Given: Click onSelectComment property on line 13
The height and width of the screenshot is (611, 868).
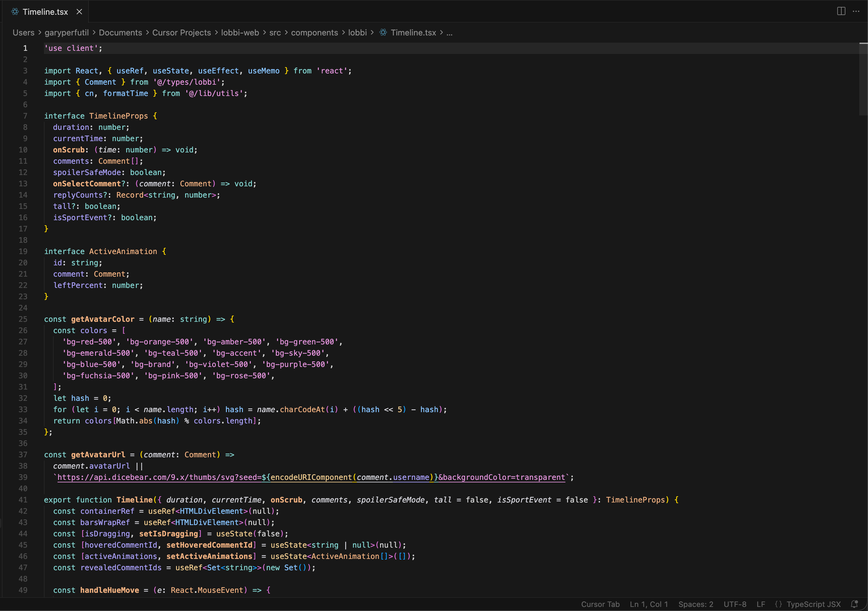Looking at the screenshot, I should pyautogui.click(x=87, y=183).
